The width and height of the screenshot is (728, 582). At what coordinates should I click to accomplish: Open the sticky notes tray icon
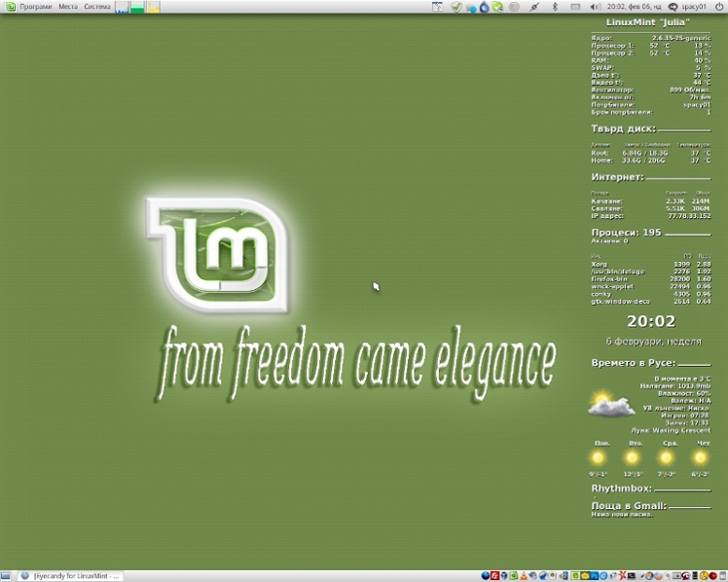437,7
